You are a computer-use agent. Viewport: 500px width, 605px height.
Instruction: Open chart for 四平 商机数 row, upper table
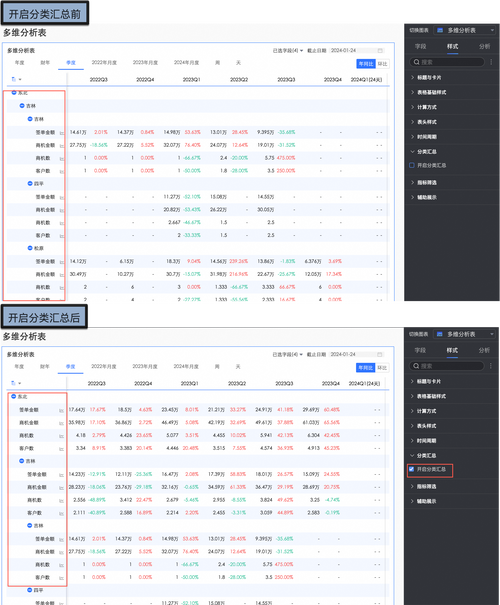tap(62, 223)
